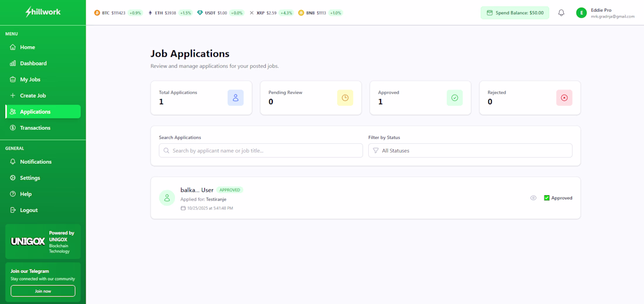View application via eye icon
This screenshot has width=644, height=304.
tap(533, 198)
